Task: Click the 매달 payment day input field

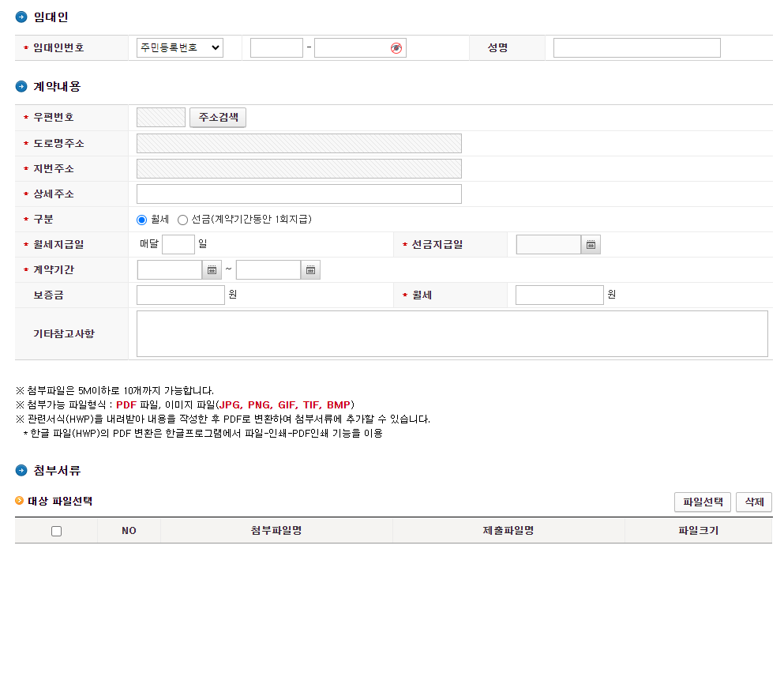Action: [178, 245]
